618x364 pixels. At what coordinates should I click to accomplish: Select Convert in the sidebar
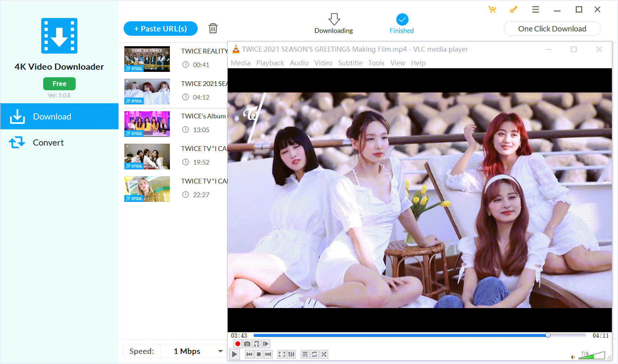(x=59, y=143)
